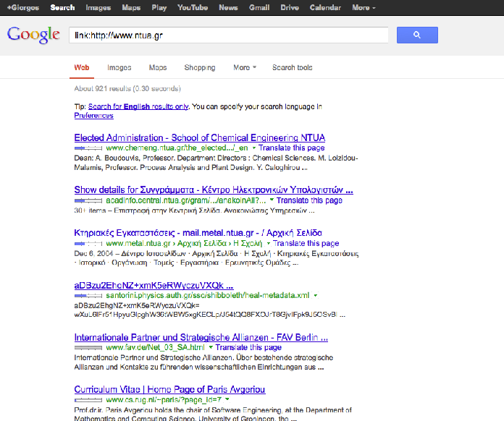
Task: Click snippet starting 'Dec 6, 2004'
Action: [x=217, y=258]
